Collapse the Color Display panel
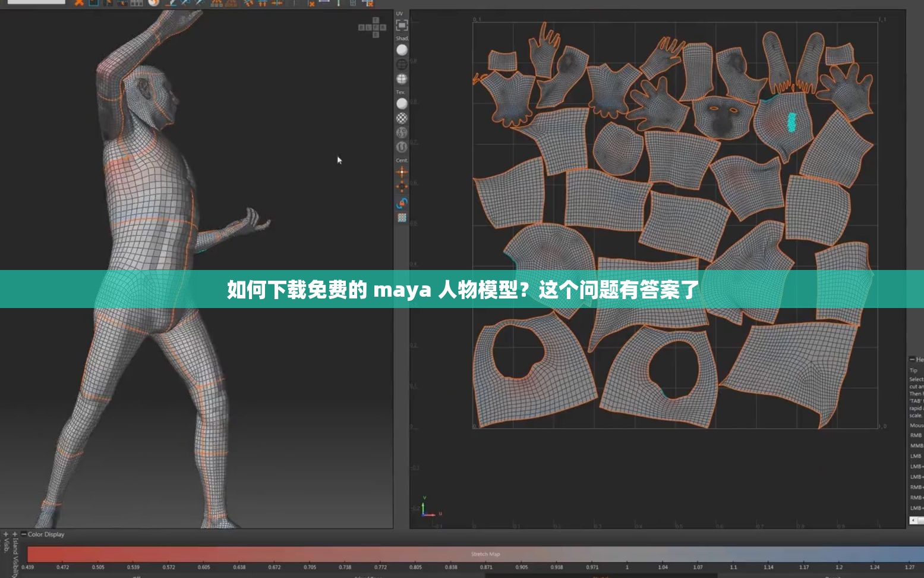This screenshot has width=924, height=578. 24,534
